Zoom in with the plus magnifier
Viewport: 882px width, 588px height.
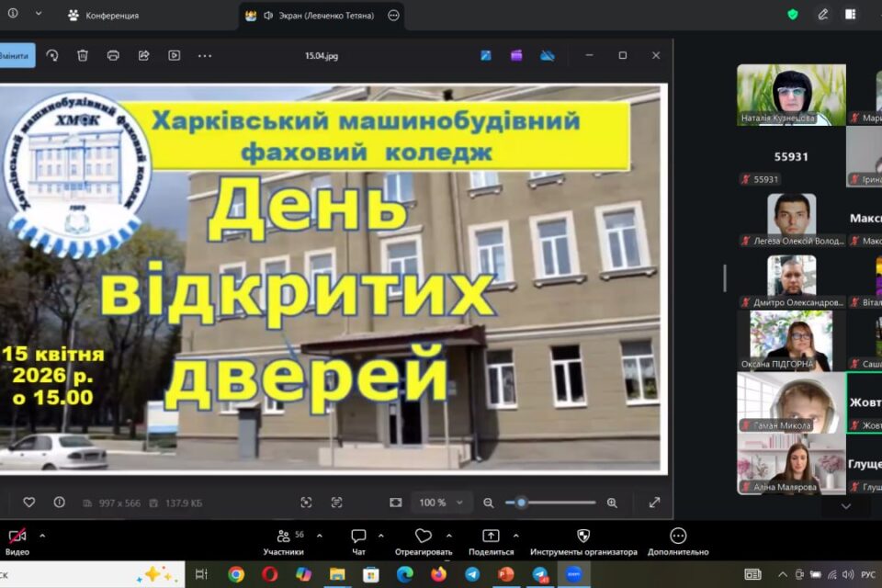coord(612,503)
